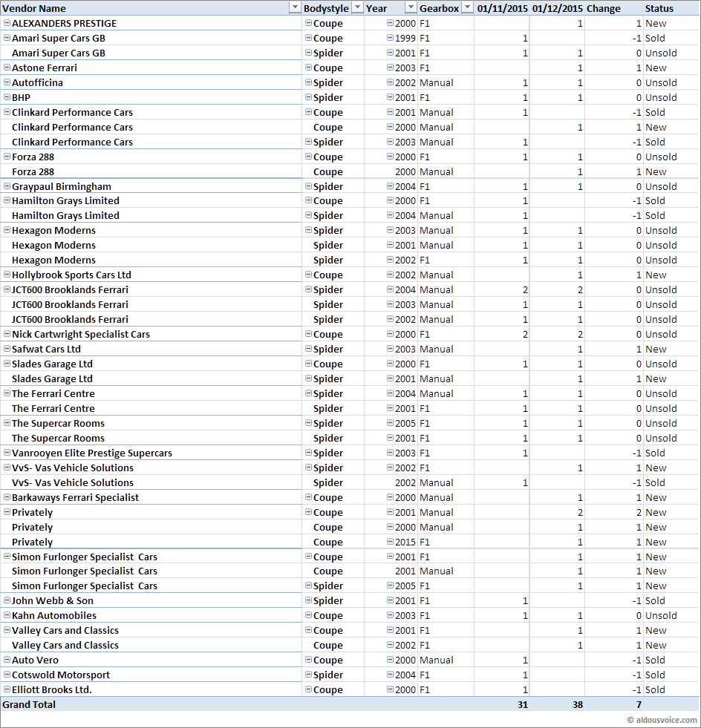
Task: Select the 01/12/2015 column header
Action: tap(557, 8)
